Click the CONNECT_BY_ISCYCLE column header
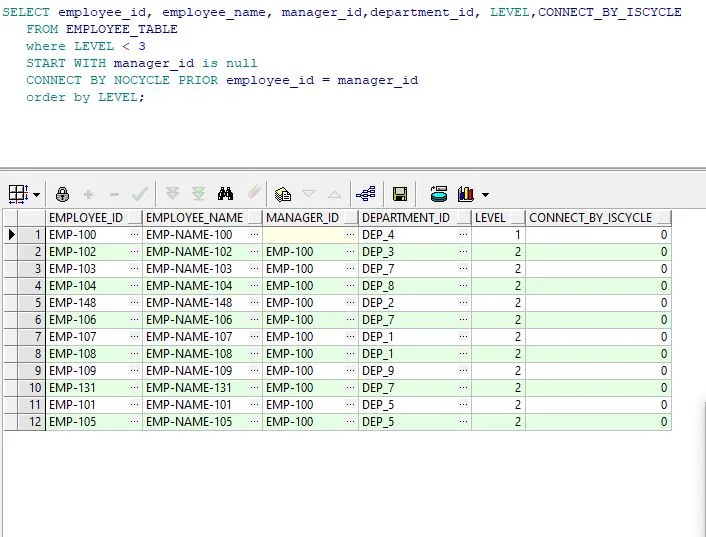Viewport: 706px width, 537px height. (x=590, y=217)
